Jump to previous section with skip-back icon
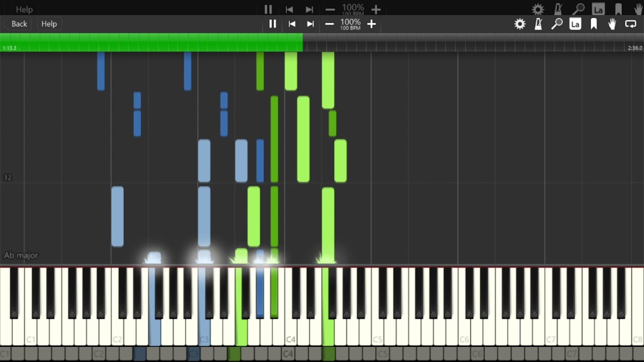644x362 pixels. pos(292,24)
